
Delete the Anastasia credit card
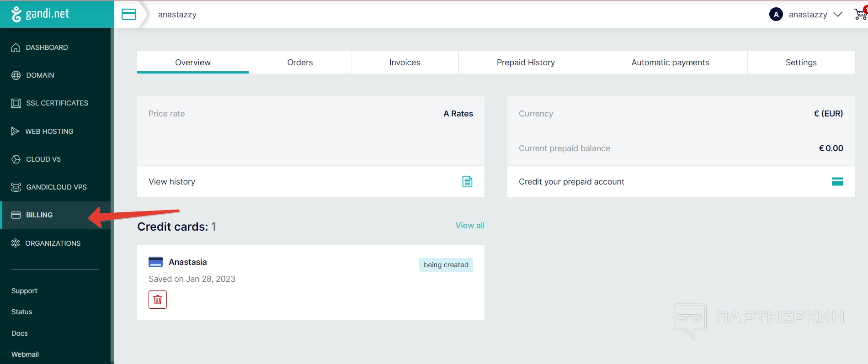[x=158, y=300]
